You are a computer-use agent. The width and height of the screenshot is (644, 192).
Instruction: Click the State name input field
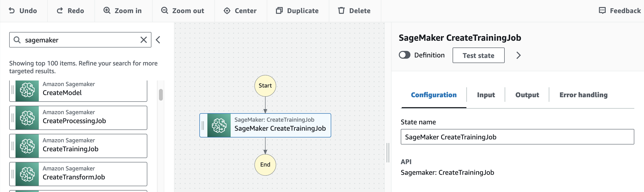click(517, 137)
